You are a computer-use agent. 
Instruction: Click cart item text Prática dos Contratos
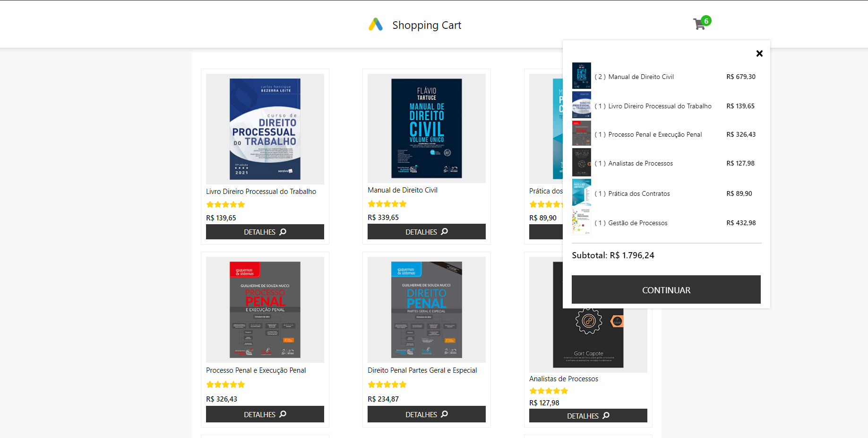639,193
